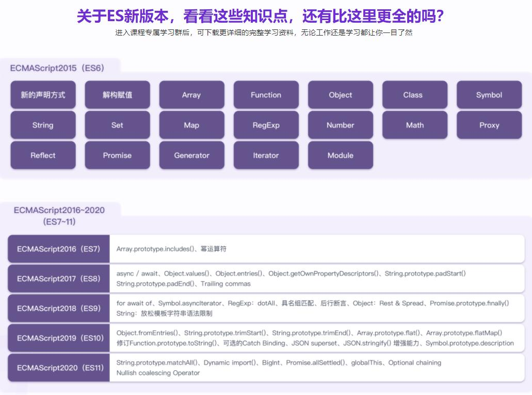
Task: Click the ECMAScript2020 (ES11) row label
Action: pyautogui.click(x=59, y=368)
